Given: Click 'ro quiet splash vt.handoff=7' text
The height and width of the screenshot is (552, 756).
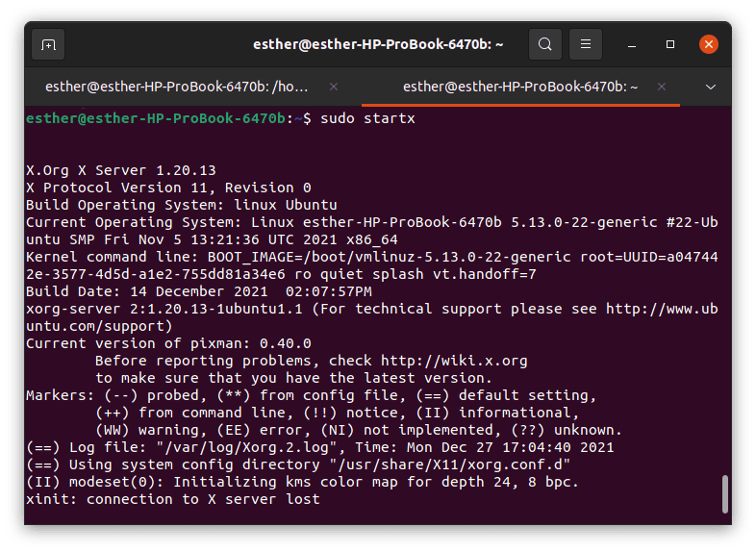Looking at the screenshot, I should click(x=416, y=274).
